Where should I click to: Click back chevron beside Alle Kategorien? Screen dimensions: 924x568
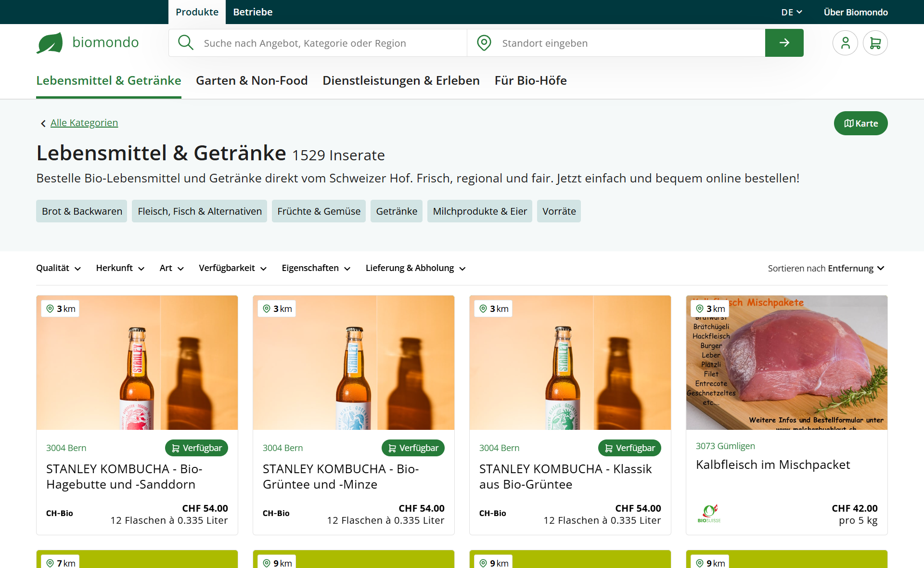[43, 124]
